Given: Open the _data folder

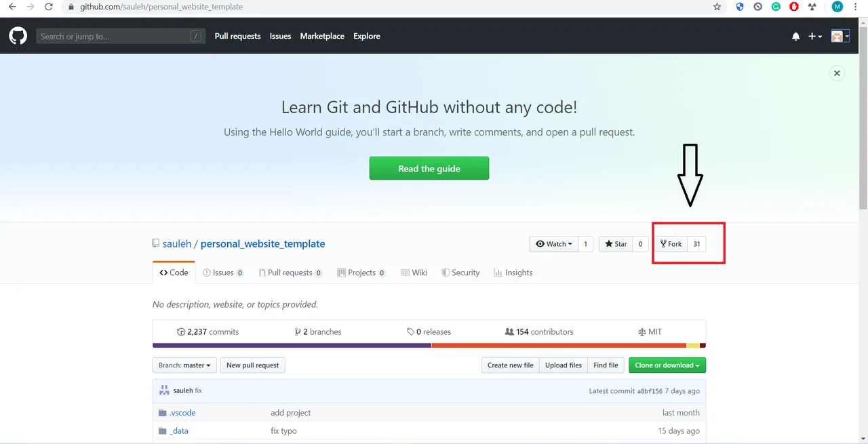Looking at the screenshot, I should click(x=179, y=430).
